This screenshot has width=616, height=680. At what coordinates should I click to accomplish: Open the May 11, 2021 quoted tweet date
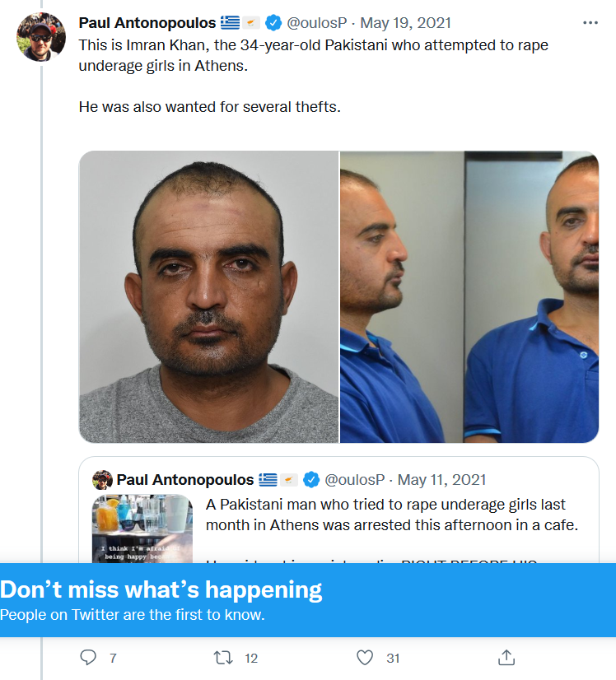click(x=441, y=480)
